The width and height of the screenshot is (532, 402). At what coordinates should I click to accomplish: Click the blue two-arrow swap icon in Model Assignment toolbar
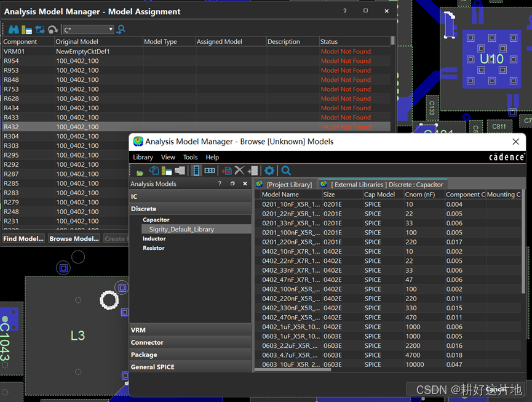click(x=40, y=30)
